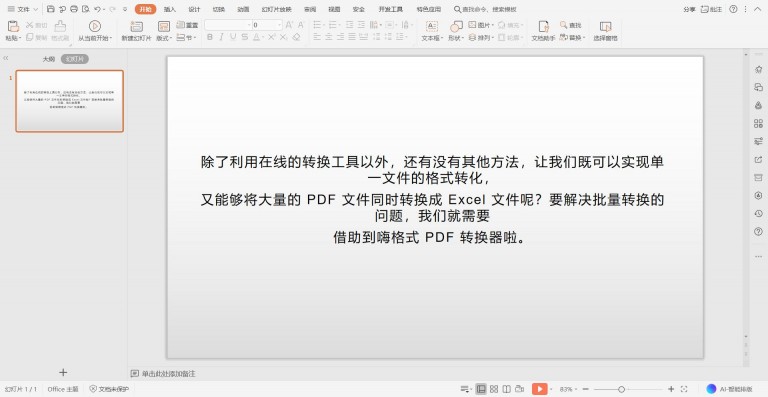Select slide 1 thumbnail

coord(70,101)
